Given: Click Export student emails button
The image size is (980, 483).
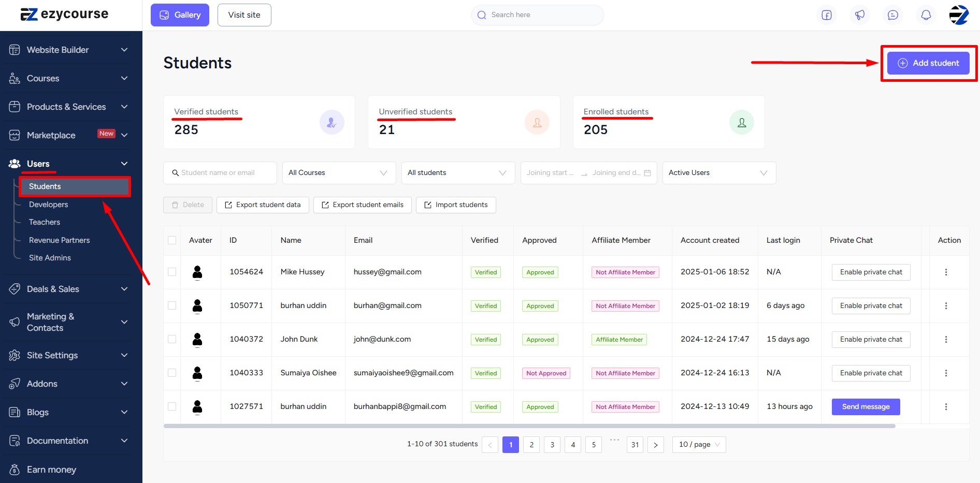Looking at the screenshot, I should [x=363, y=205].
